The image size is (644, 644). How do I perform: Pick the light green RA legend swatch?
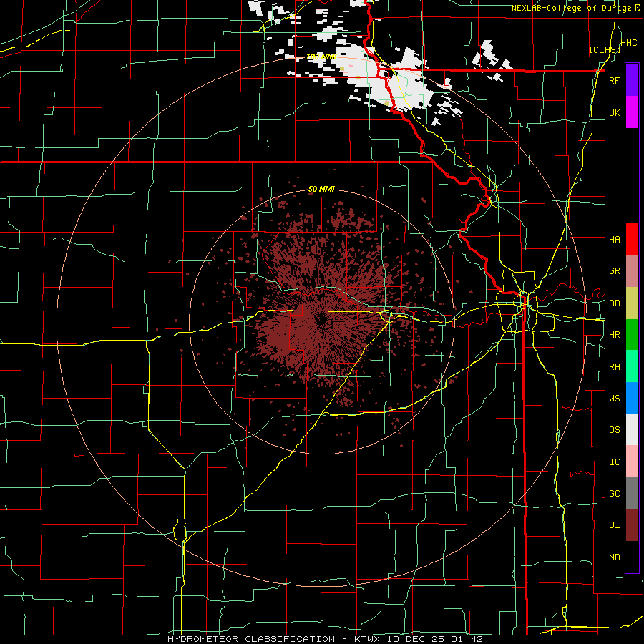(x=632, y=366)
